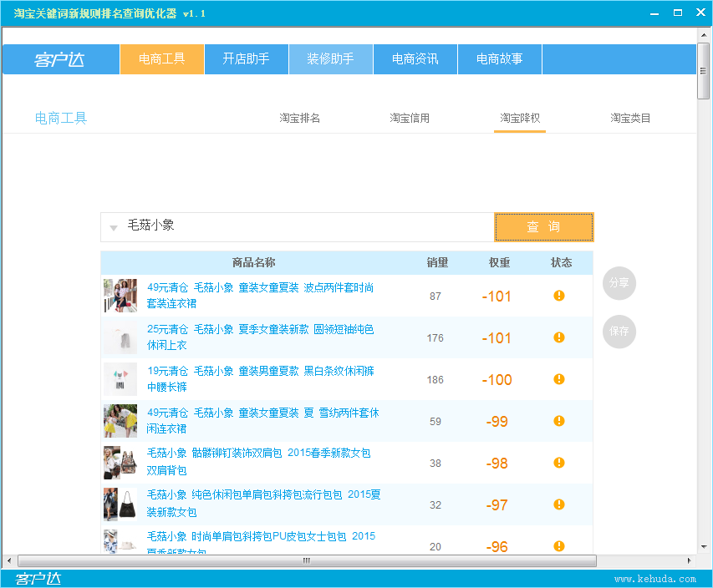713x588 pixels.
Task: Click the 状态 column header
Action: point(561,262)
